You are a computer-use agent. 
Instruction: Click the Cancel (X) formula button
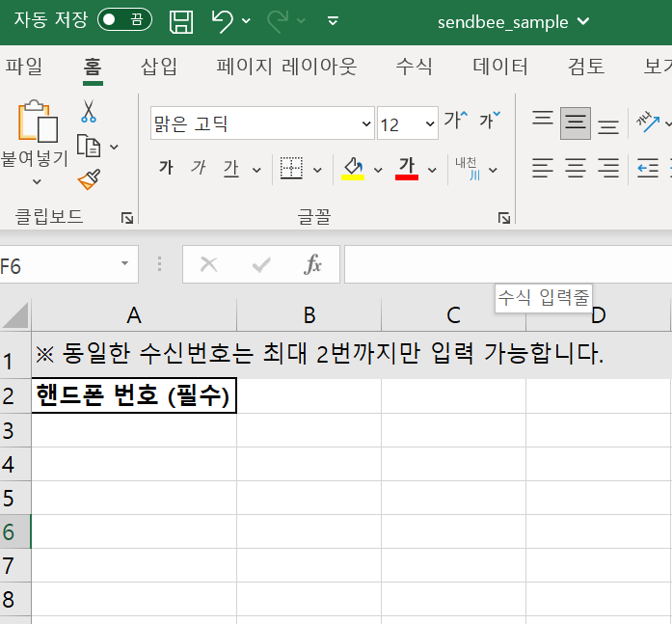[x=208, y=264]
